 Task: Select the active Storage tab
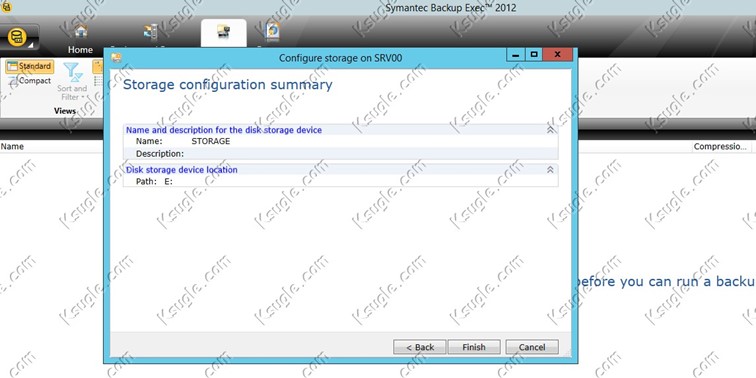(224, 33)
